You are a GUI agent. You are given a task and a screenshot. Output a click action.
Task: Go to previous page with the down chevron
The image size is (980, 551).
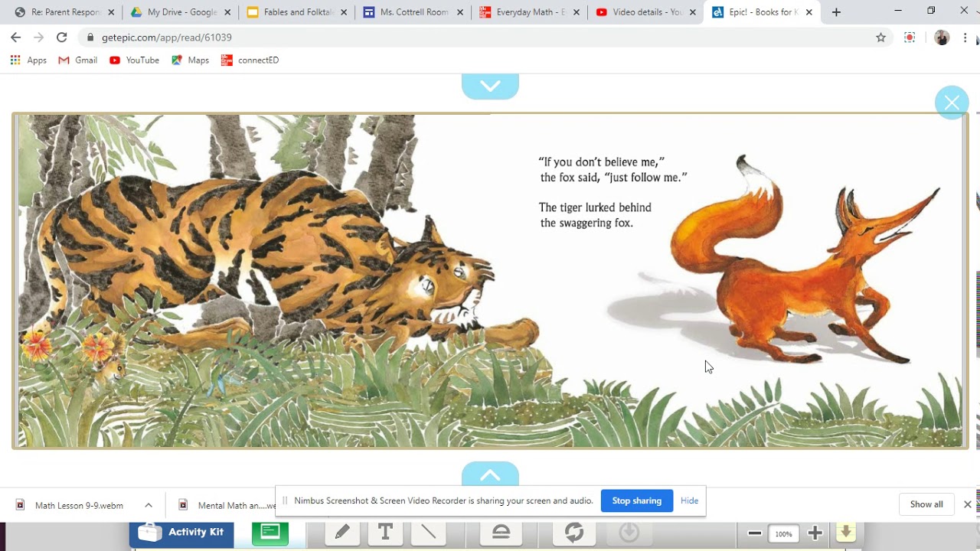(x=490, y=86)
